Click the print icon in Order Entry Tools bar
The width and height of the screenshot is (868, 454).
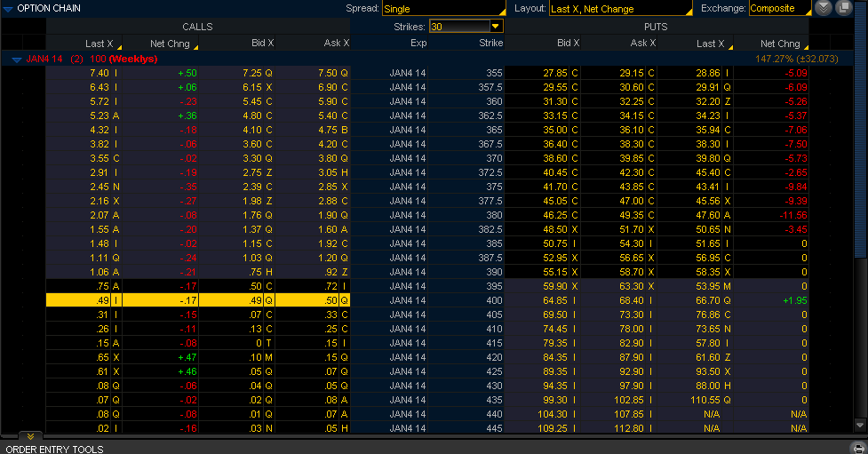tap(857, 449)
